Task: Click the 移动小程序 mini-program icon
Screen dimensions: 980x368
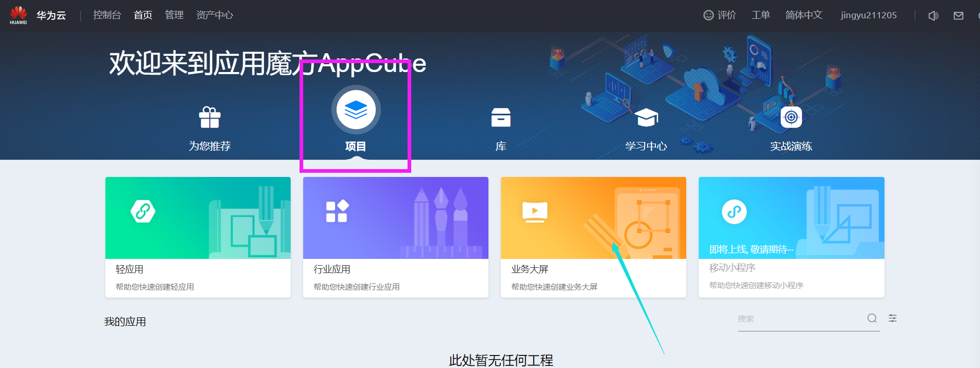Action: [x=734, y=211]
